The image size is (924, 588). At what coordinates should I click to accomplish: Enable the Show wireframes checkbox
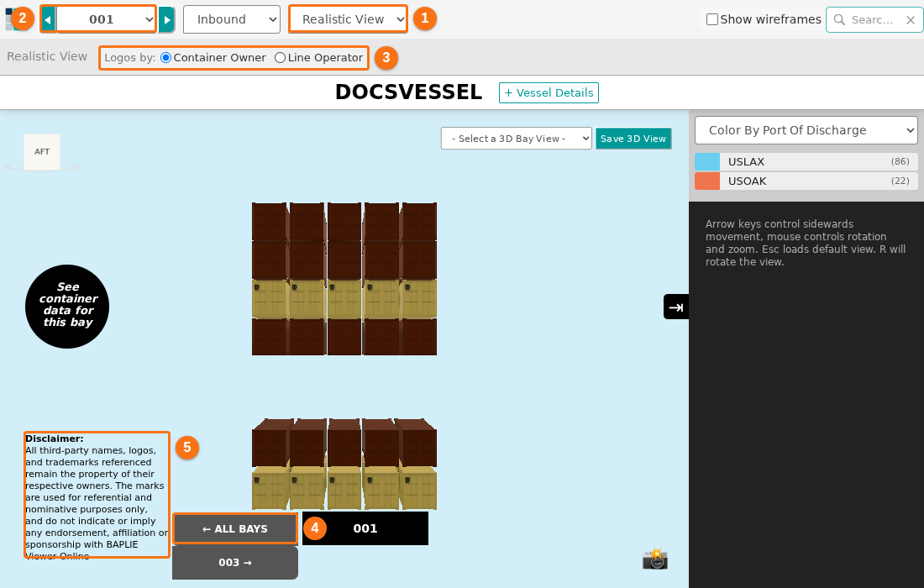tap(711, 19)
